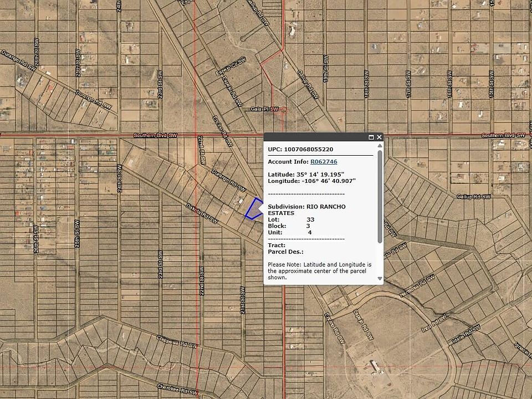The image size is (532, 399).
Task: Click 21st St SW street label
Action: [x=243, y=300]
